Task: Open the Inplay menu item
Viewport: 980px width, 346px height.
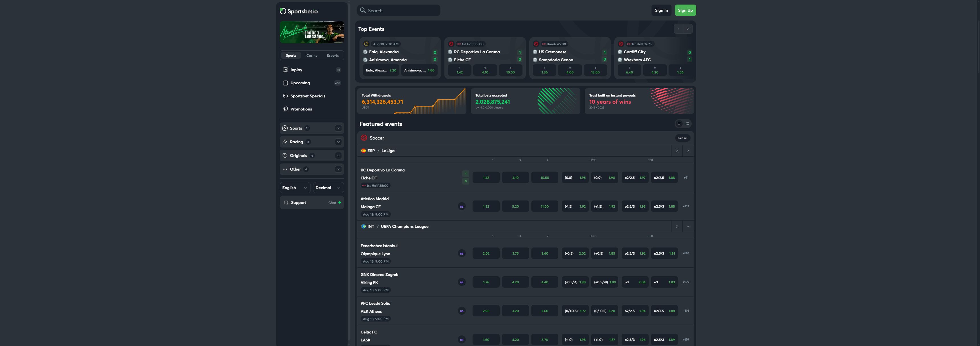Action: pyautogui.click(x=312, y=70)
